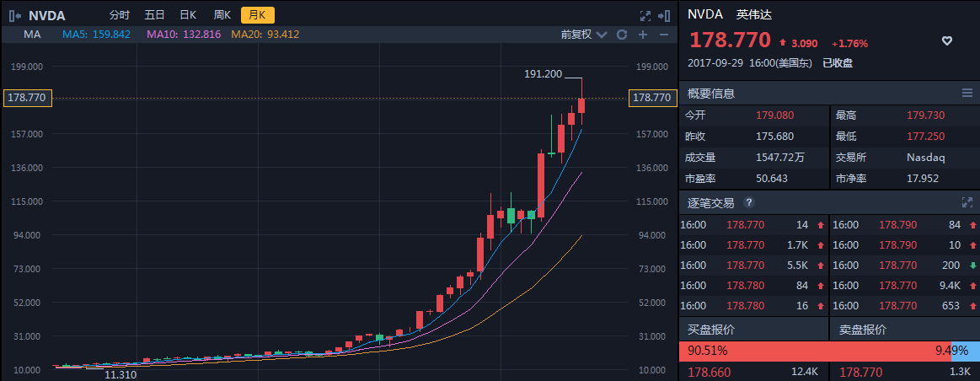Zoom out chart with minus icon
This screenshot has width=980, height=381.
pyautogui.click(x=663, y=35)
